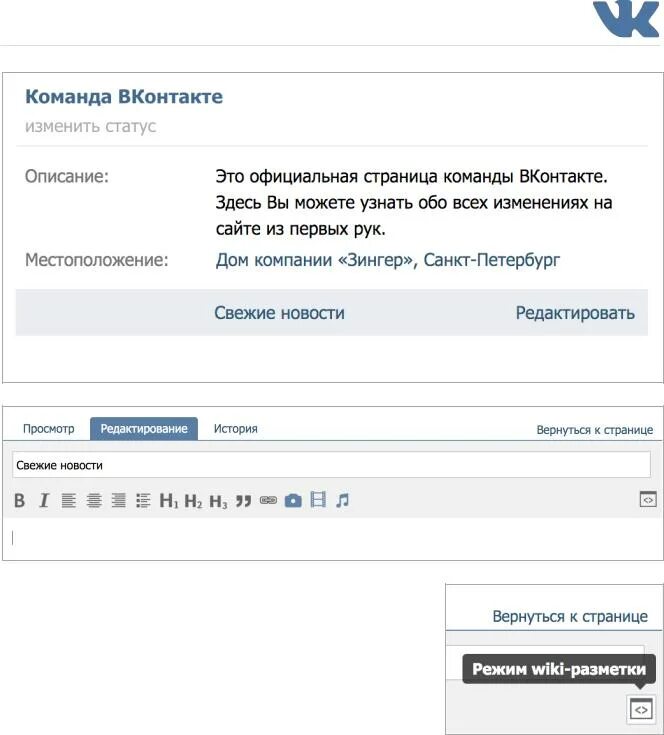
Task: Apply H1 heading style
Action: tap(169, 501)
